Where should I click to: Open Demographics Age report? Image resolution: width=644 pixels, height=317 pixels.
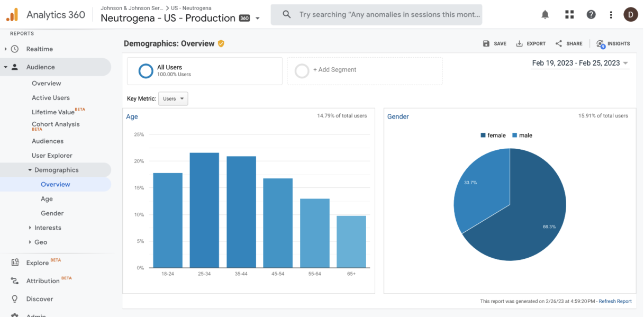tap(47, 198)
